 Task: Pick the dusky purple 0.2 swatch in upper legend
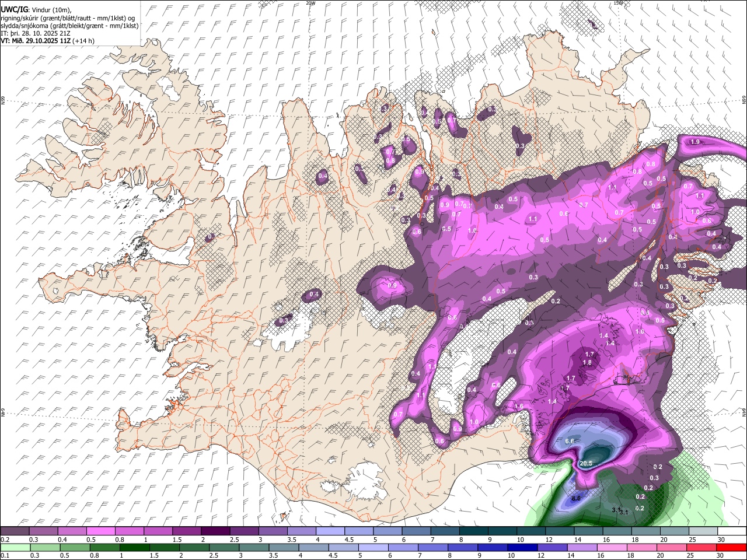click(x=15, y=531)
